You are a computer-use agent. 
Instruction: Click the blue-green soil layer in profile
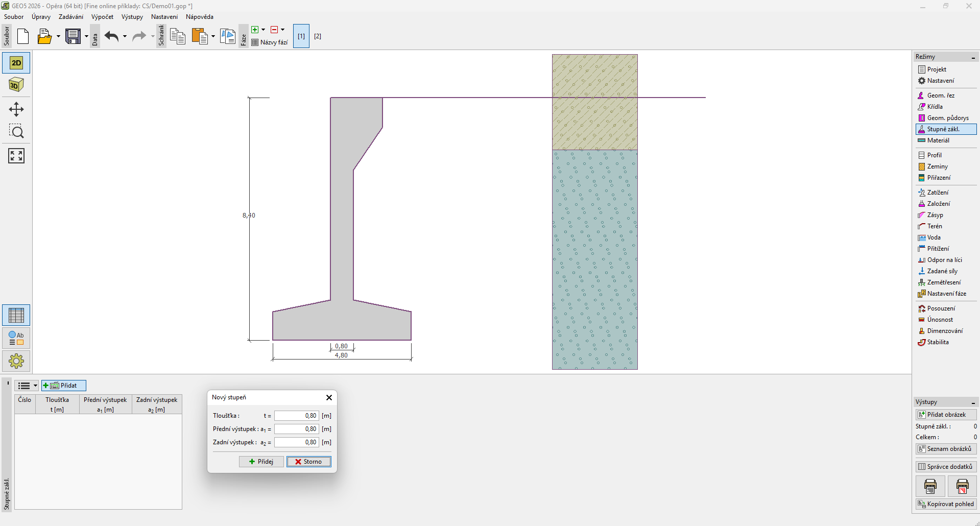click(x=594, y=259)
